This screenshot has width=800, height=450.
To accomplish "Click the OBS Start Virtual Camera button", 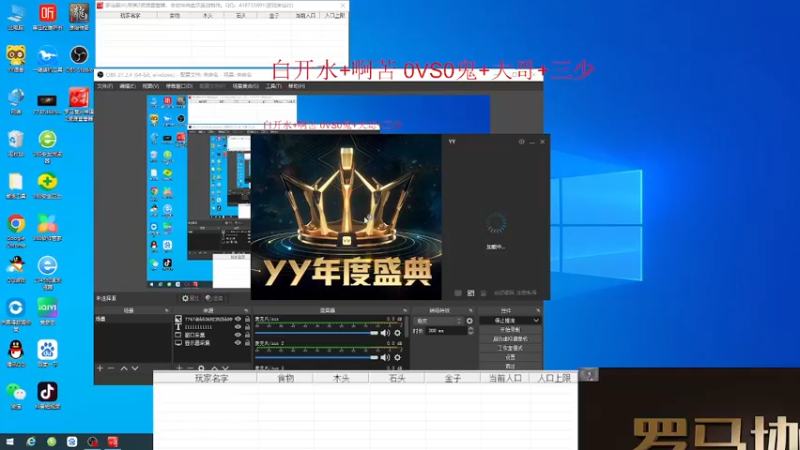I will click(510, 339).
